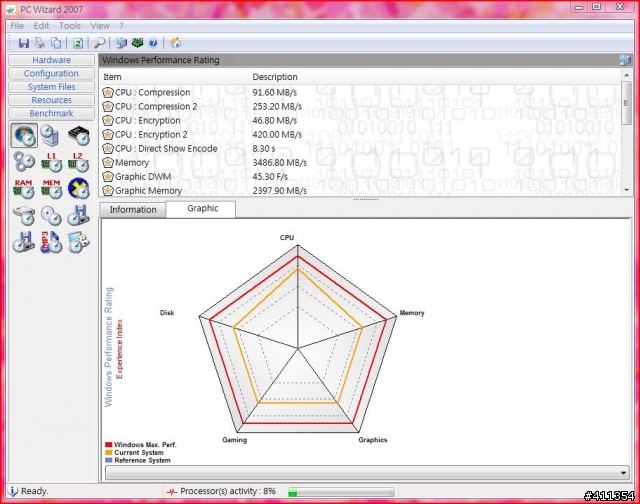Select the MEM benchmark icon
640x504 pixels.
[x=51, y=189]
